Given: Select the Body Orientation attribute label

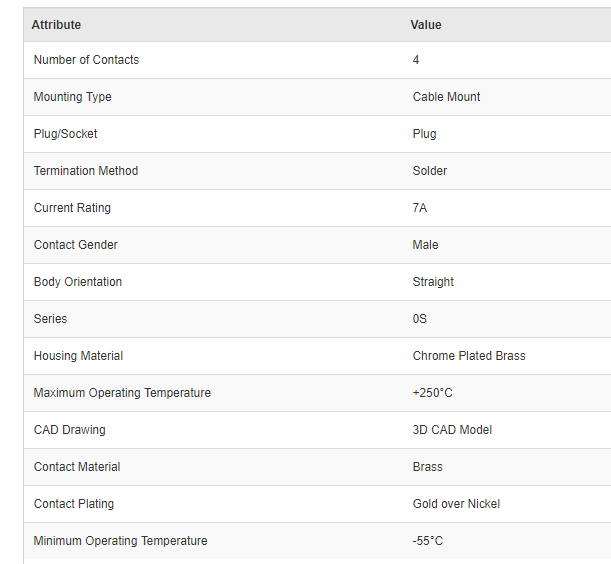Looking at the screenshot, I should [78, 282].
